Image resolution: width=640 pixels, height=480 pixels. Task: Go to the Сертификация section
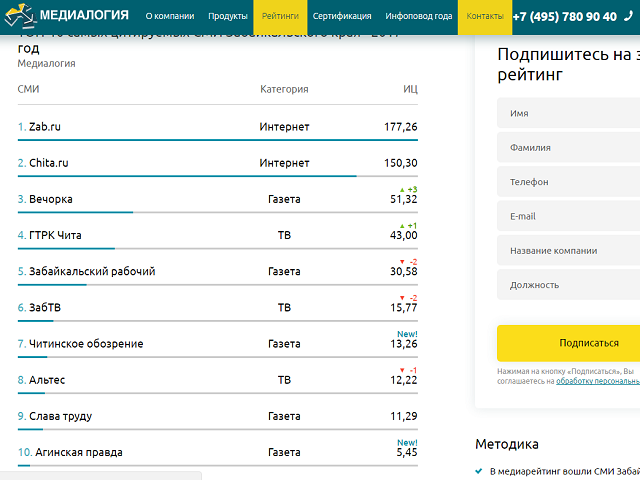coord(342,16)
